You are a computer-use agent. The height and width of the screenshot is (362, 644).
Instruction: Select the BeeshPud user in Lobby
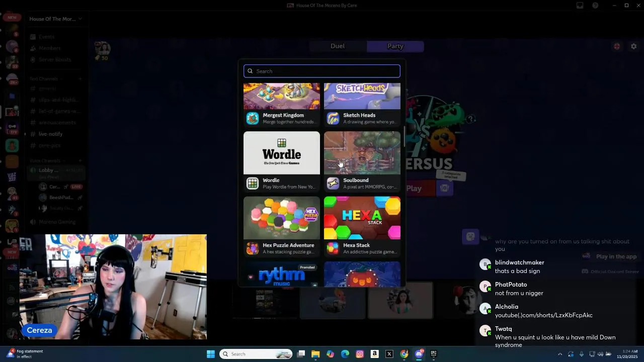(x=60, y=198)
